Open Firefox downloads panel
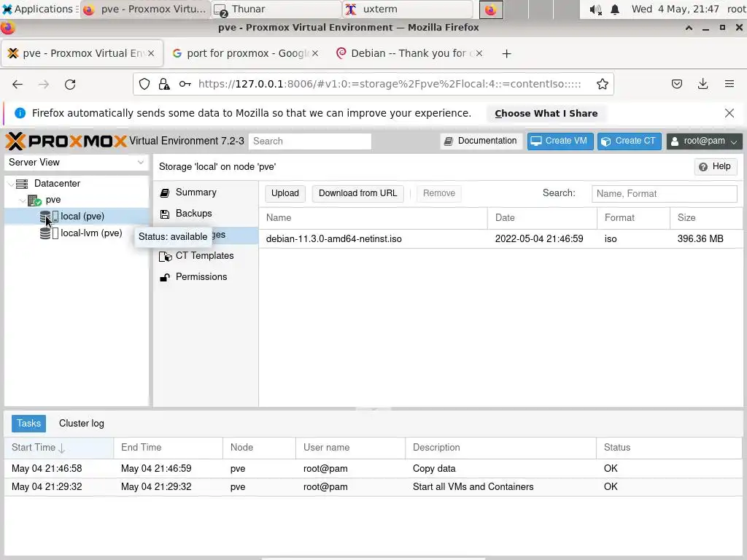The height and width of the screenshot is (560, 747). click(x=703, y=85)
